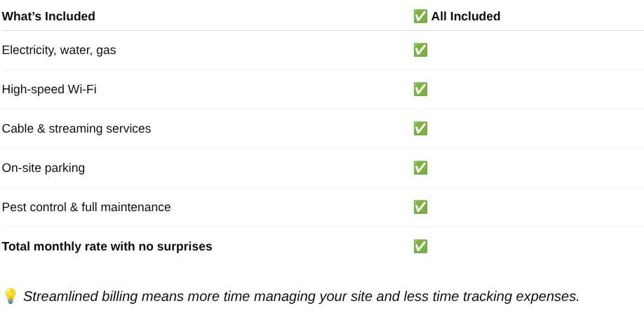This screenshot has height=329, width=644.
Task: Select the What's Included column header
Action: coord(48,16)
